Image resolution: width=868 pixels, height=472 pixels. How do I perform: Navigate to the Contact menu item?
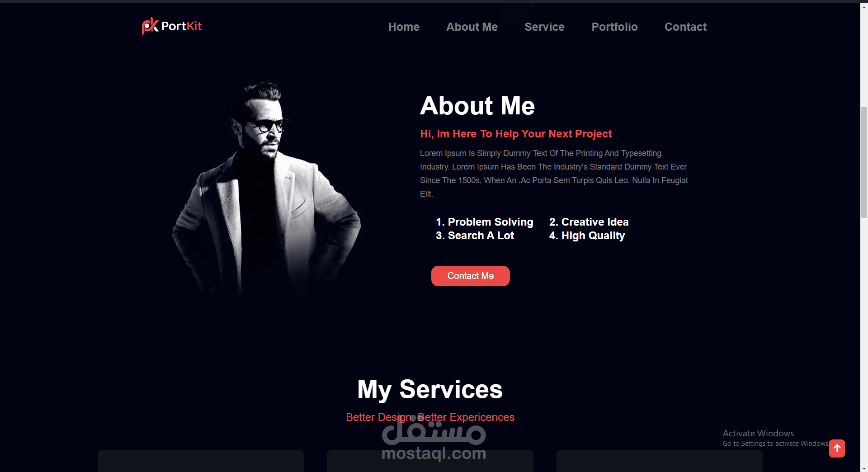685,27
